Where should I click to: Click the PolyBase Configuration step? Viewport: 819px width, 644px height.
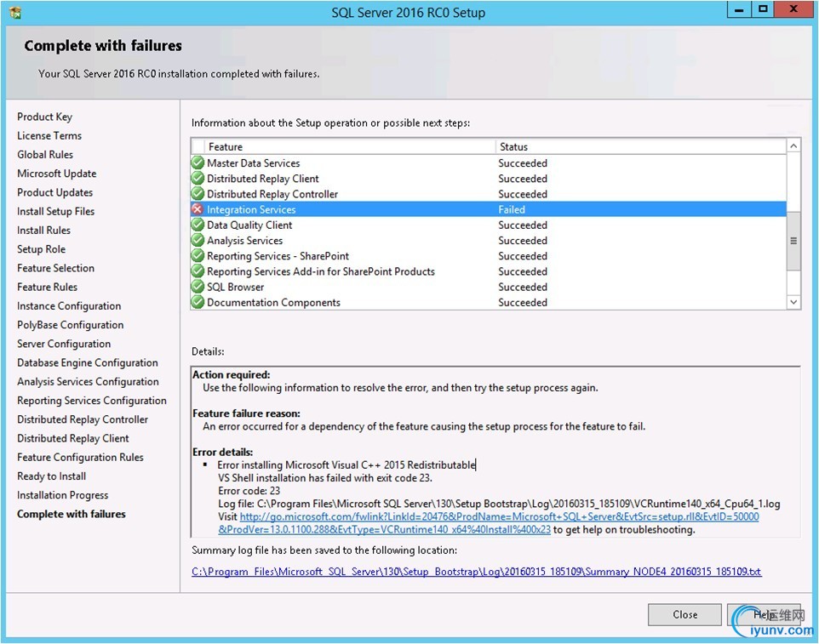70,325
